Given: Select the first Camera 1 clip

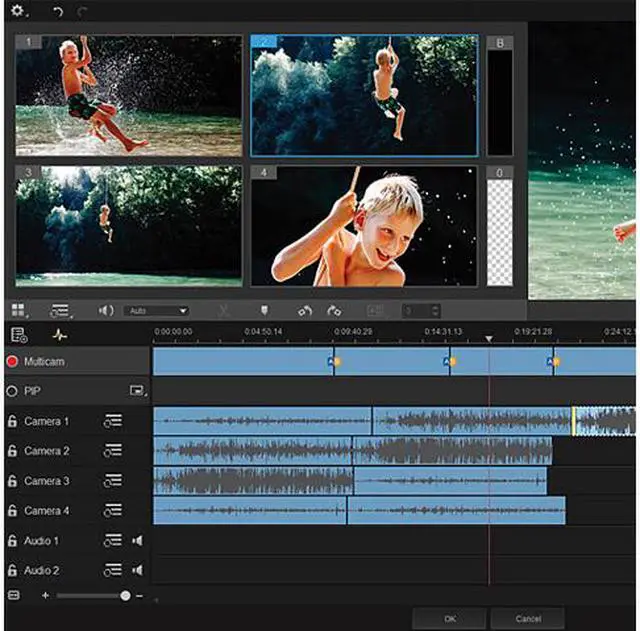Looking at the screenshot, I should pyautogui.click(x=262, y=421).
